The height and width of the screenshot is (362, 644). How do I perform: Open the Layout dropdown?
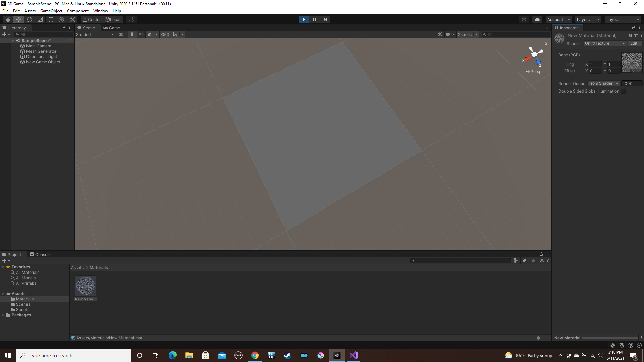coord(623,19)
